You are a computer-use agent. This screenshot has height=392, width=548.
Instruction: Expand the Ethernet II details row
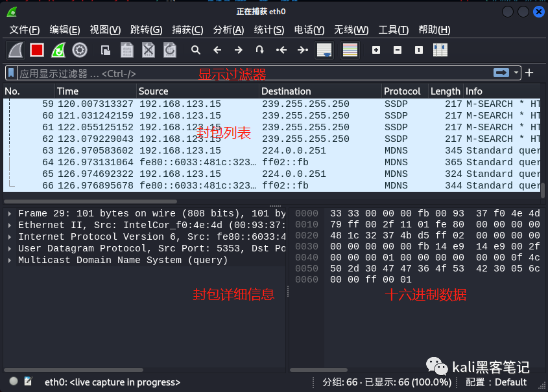coord(10,225)
